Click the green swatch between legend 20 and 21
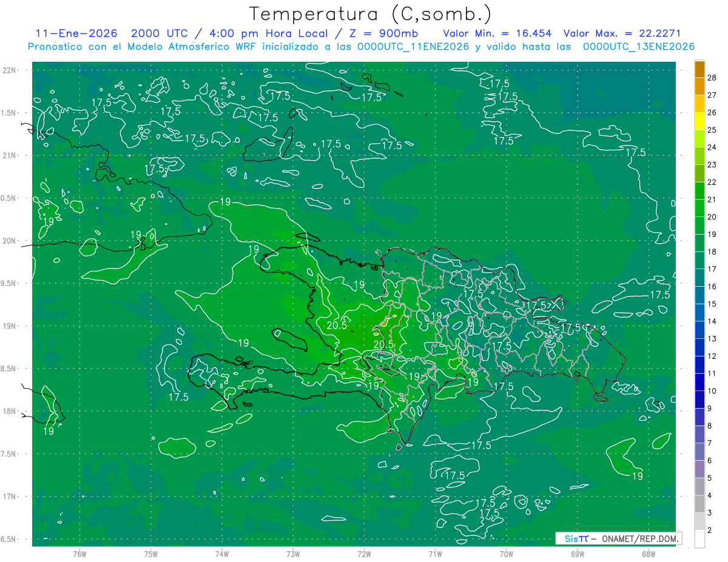This screenshot has width=728, height=562. (699, 208)
